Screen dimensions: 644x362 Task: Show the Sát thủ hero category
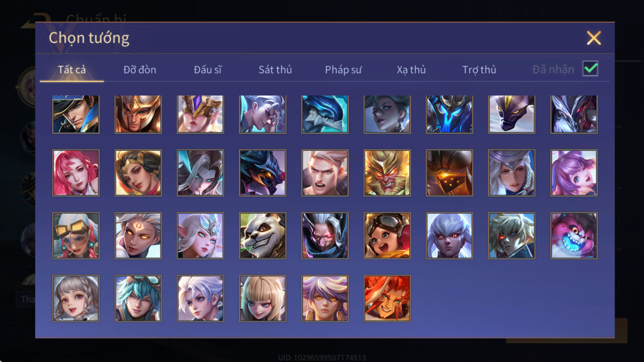pos(275,70)
